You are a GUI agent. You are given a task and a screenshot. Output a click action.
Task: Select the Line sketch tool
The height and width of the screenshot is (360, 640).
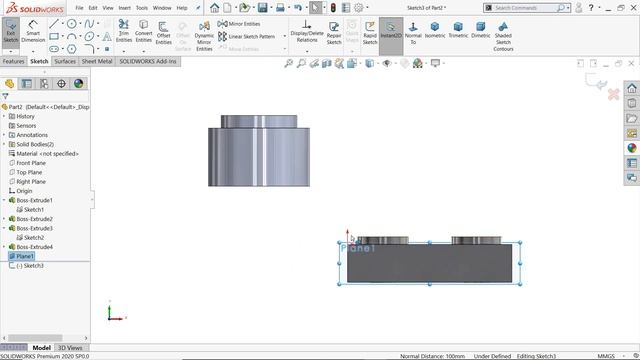pyautogui.click(x=53, y=24)
